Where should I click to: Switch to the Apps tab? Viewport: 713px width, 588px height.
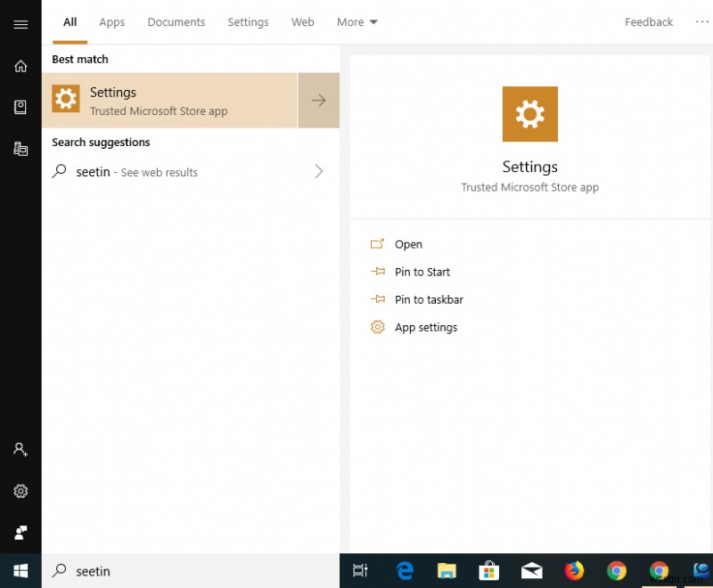coord(111,21)
